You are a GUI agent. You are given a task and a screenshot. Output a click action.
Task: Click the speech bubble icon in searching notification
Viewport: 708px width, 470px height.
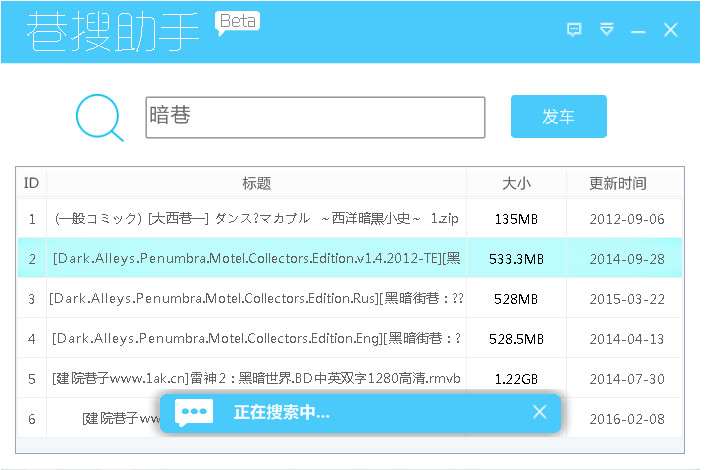pos(194,412)
